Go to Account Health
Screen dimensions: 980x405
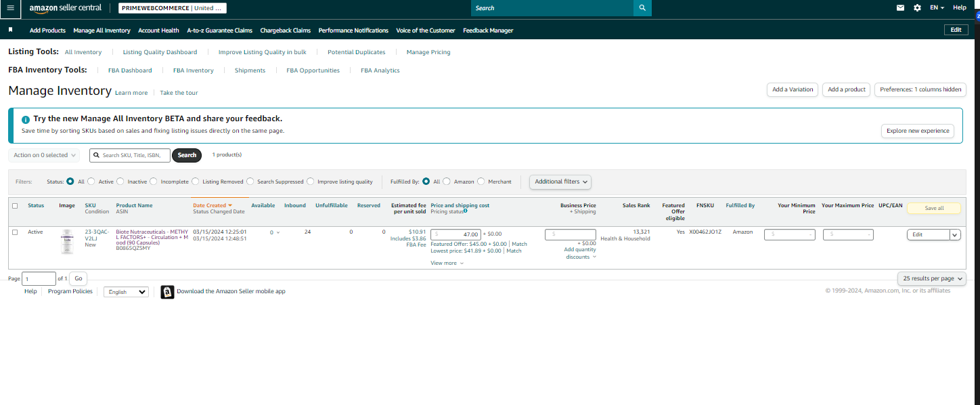(158, 30)
